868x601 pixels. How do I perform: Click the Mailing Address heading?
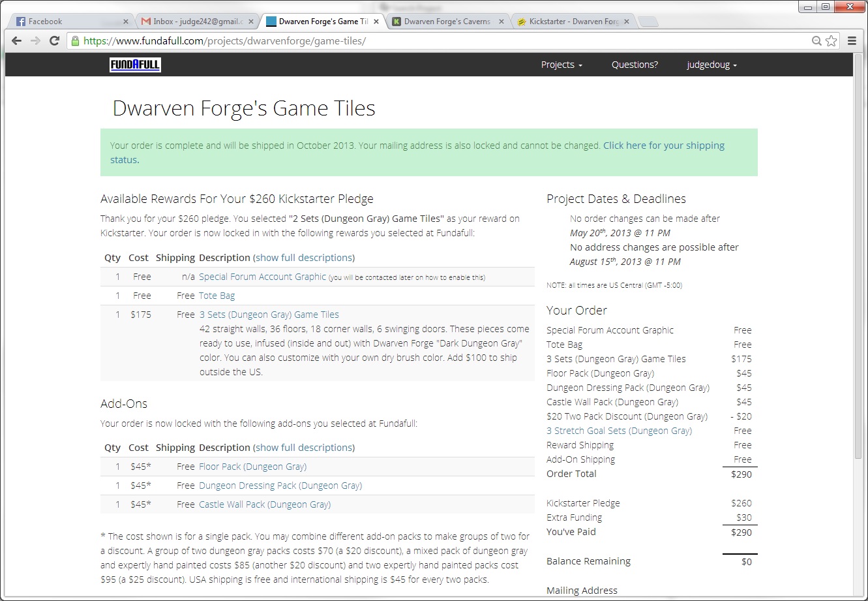[582, 591]
